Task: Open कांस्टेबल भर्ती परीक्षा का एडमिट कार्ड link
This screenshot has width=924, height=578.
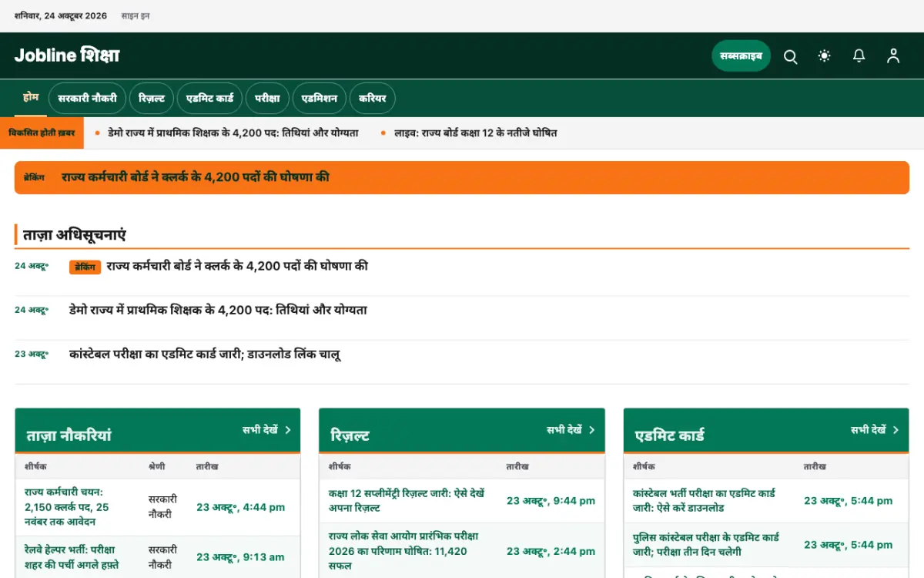Action: [x=704, y=501]
